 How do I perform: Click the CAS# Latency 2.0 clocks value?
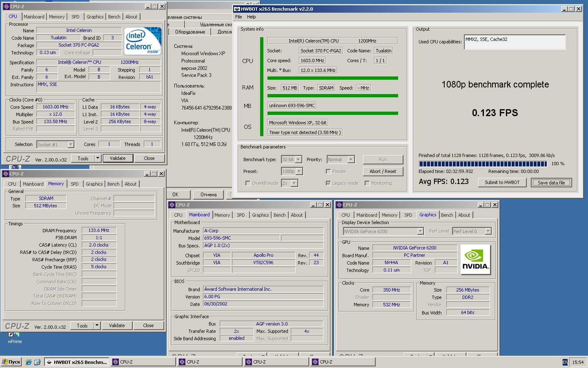(x=99, y=245)
